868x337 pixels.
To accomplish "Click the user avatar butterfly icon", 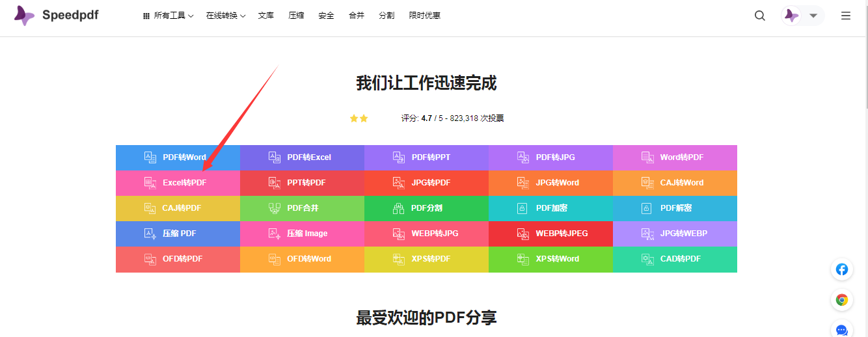I will pos(791,16).
